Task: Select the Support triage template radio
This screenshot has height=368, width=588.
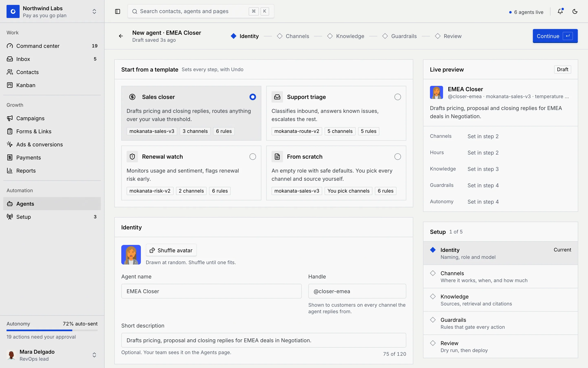Action: coord(398,97)
